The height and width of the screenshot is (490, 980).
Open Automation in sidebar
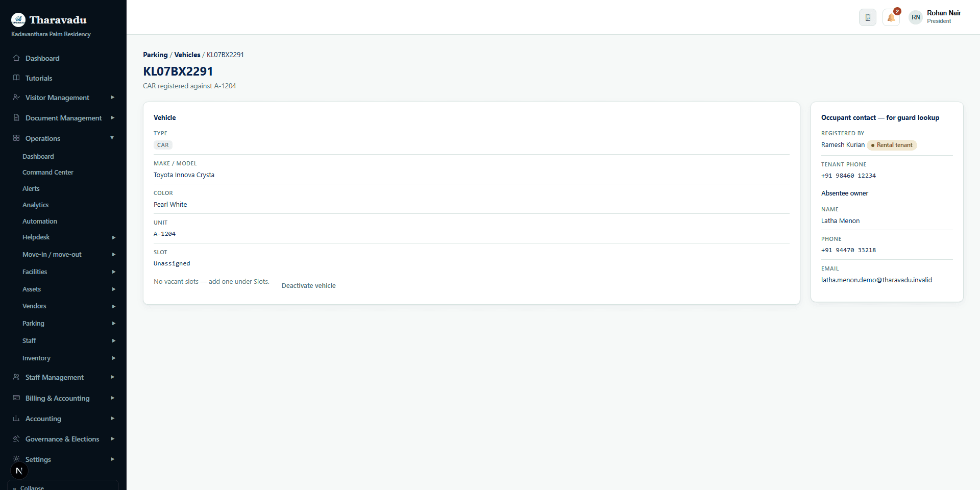[40, 221]
